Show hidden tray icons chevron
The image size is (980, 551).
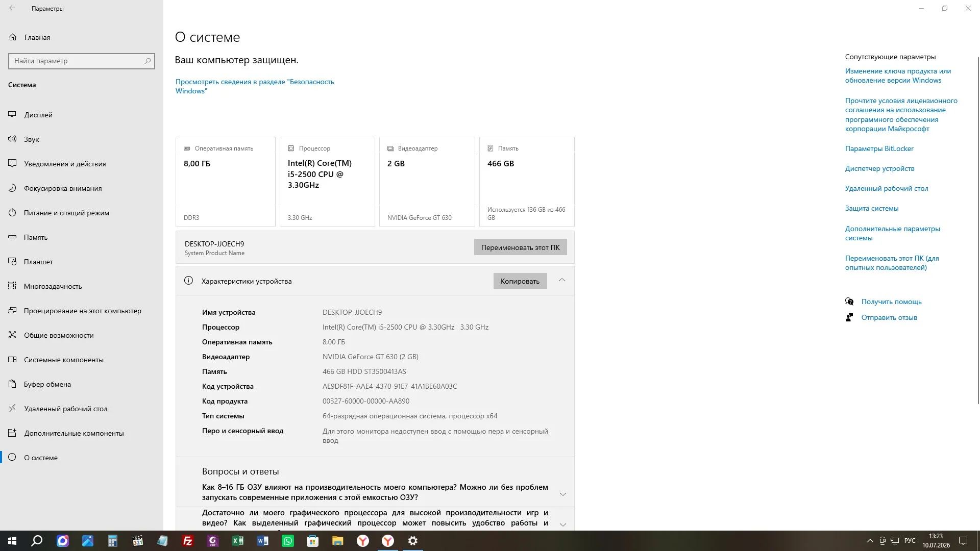click(870, 541)
